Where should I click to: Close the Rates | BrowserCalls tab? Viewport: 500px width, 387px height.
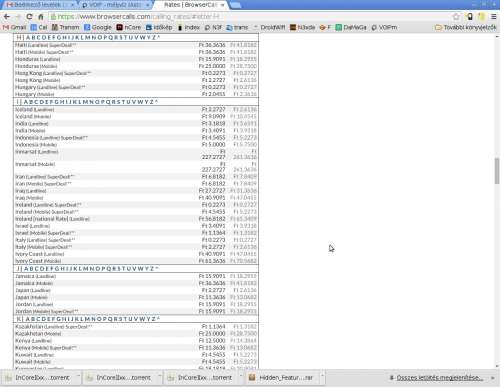(222, 5)
